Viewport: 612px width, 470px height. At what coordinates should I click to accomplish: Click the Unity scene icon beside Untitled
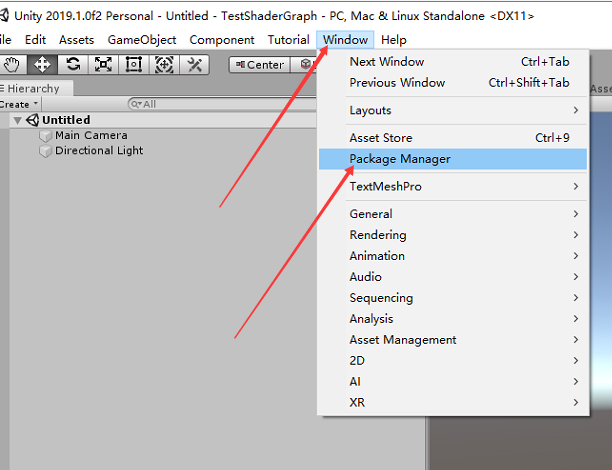[x=32, y=120]
